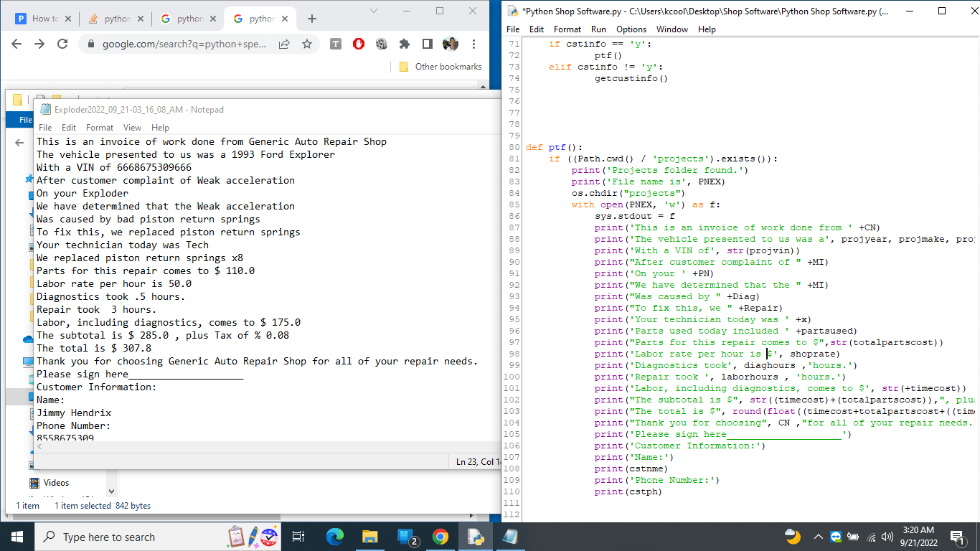Open the Windows Start menu
This screenshot has width=980, height=551.
(x=17, y=537)
